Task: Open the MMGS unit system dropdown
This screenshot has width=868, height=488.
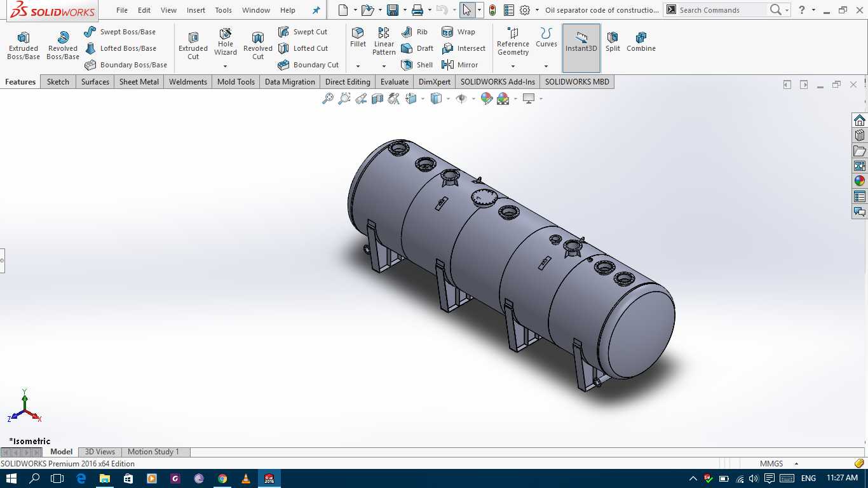Action: [x=778, y=464]
